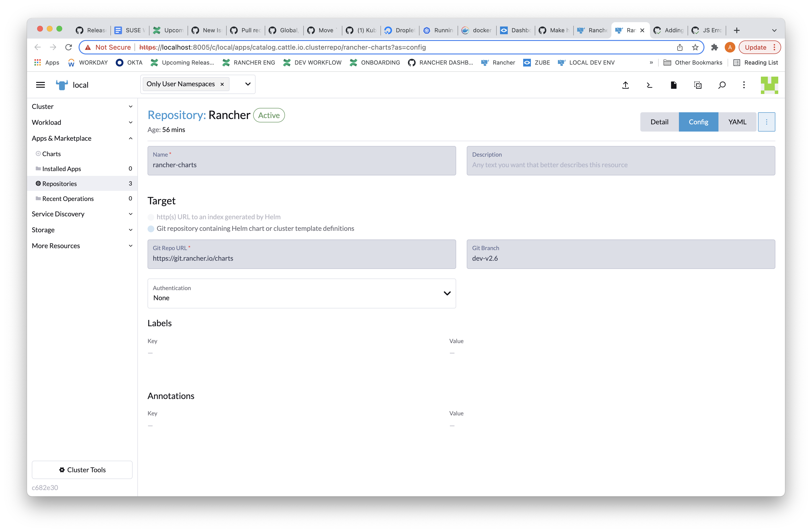Open the hamburger menu icon
The image size is (812, 532).
click(x=40, y=85)
